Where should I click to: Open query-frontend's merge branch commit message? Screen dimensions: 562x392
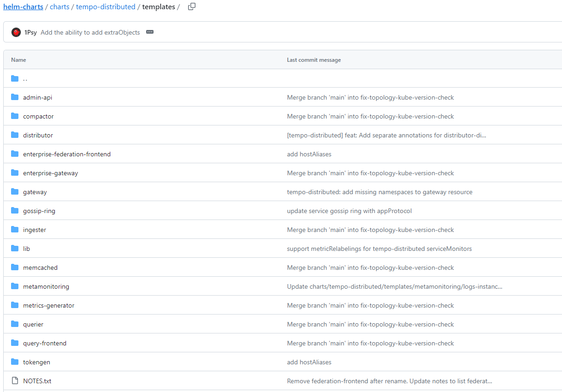pyautogui.click(x=370, y=343)
